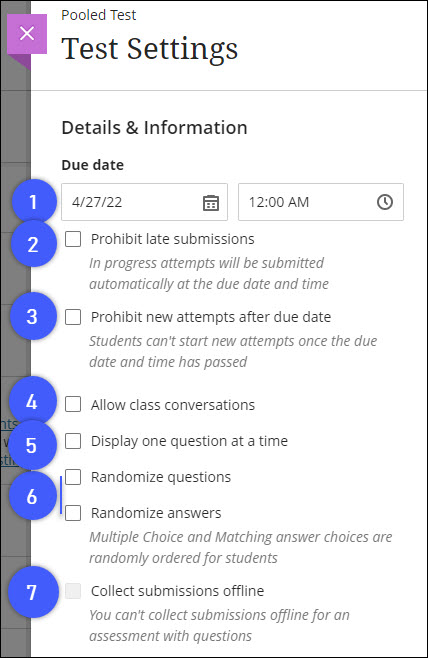The image size is (428, 658).
Task: Click the number 3 callout marker
Action: (33, 316)
